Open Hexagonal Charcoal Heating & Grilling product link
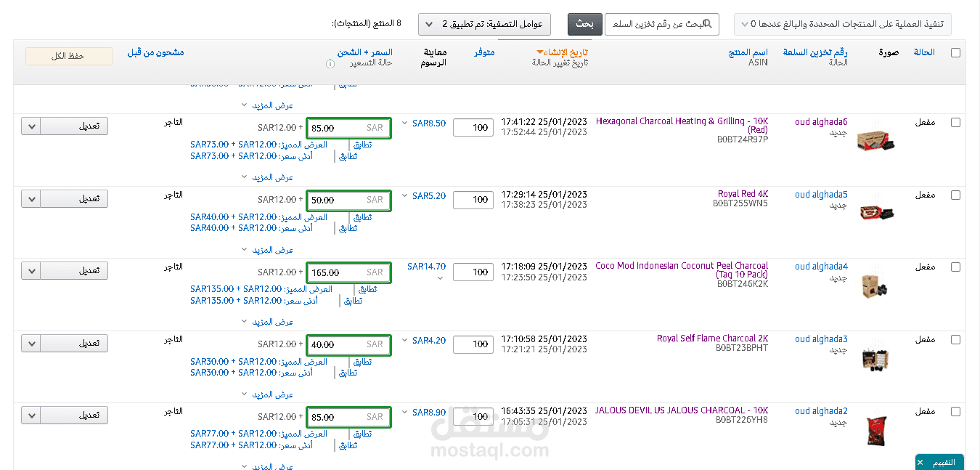 click(x=682, y=126)
